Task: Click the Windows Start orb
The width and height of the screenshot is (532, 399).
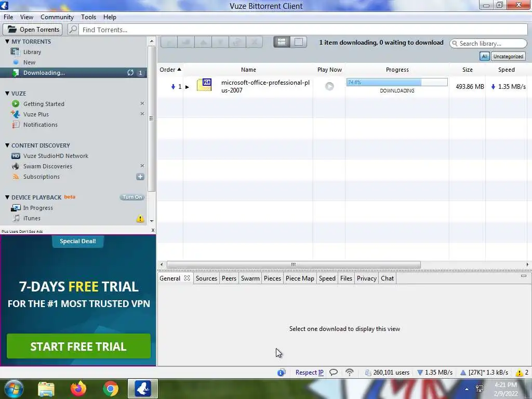Action: [x=14, y=389]
